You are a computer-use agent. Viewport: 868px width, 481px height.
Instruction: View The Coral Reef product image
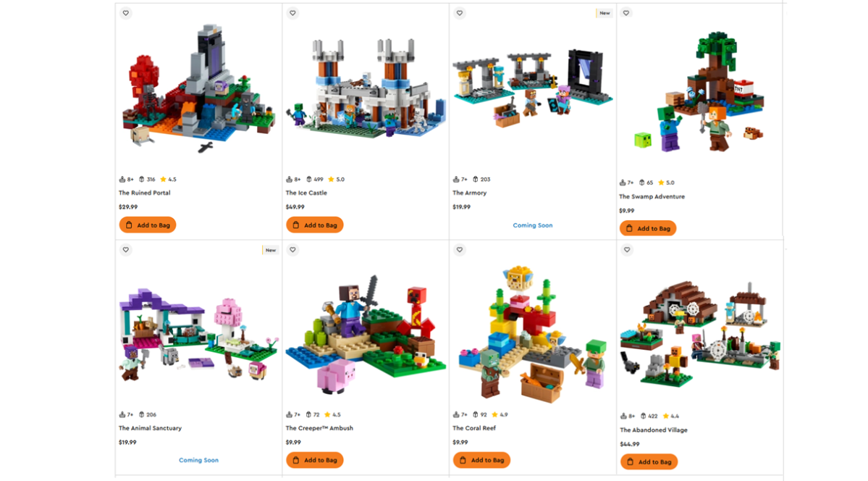[533, 332]
